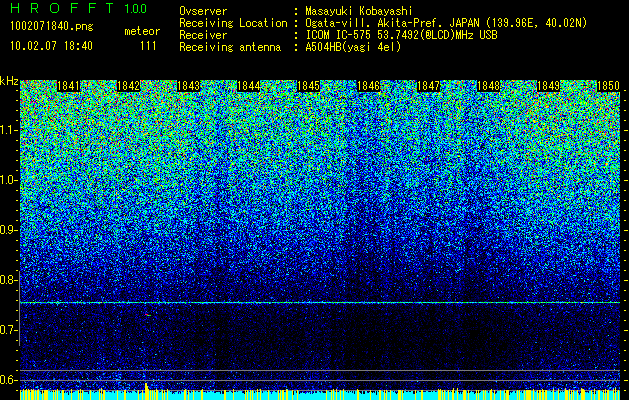
Task: Select the 1850 time marker
Action: [608, 86]
